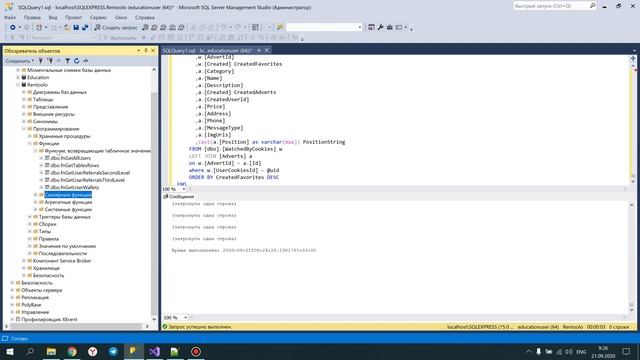Click the activity monitor icon in Object Explorer toolbar
The width and height of the screenshot is (640, 360).
[85, 61]
